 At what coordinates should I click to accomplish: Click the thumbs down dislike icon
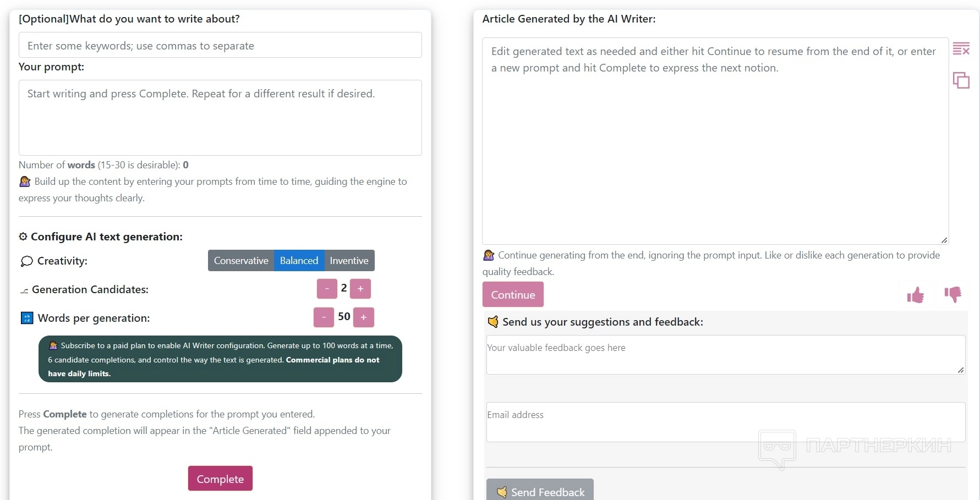coord(952,294)
